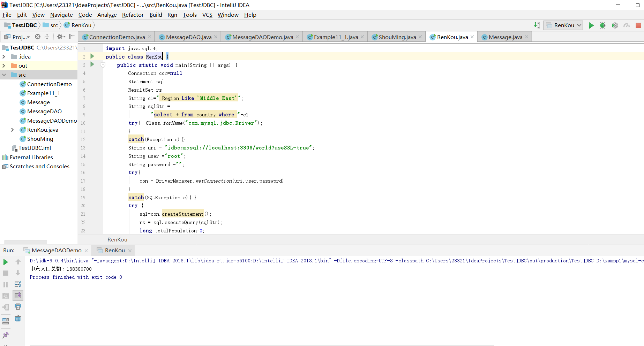
Task: Open the File menu
Action: (x=7, y=15)
